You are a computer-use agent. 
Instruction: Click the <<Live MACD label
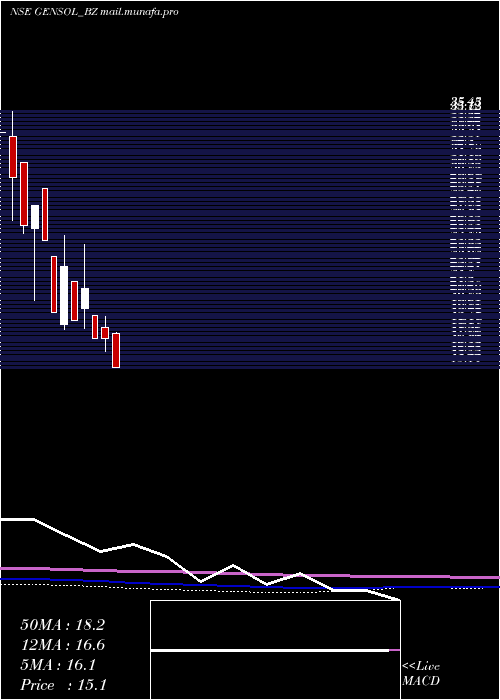coord(421,673)
